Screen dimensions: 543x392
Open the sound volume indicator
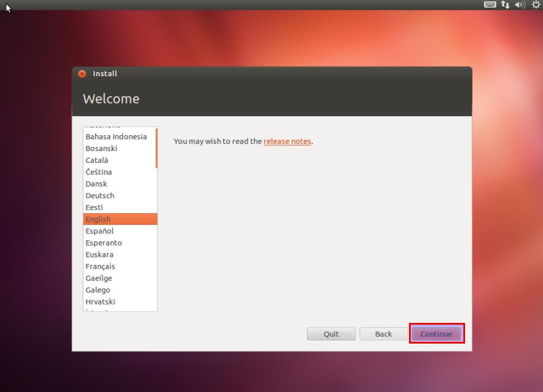(x=520, y=5)
